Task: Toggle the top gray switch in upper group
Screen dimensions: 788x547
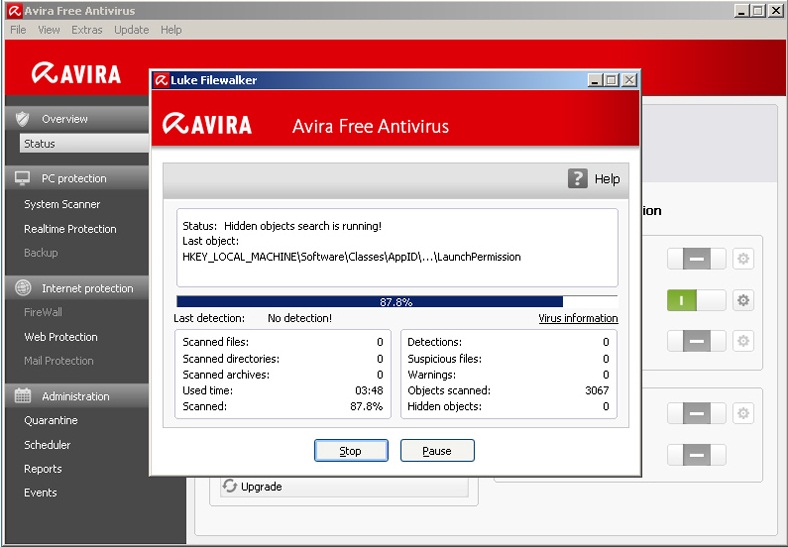Action: coord(697,259)
